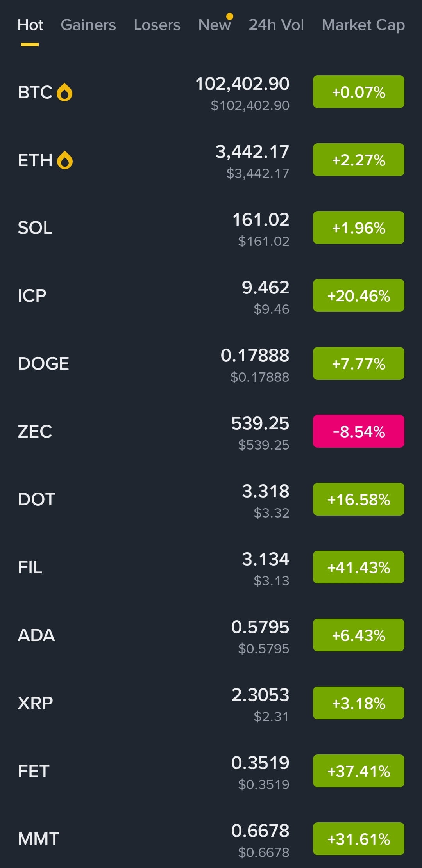Tap the ICP +20.46% green badge

click(359, 295)
